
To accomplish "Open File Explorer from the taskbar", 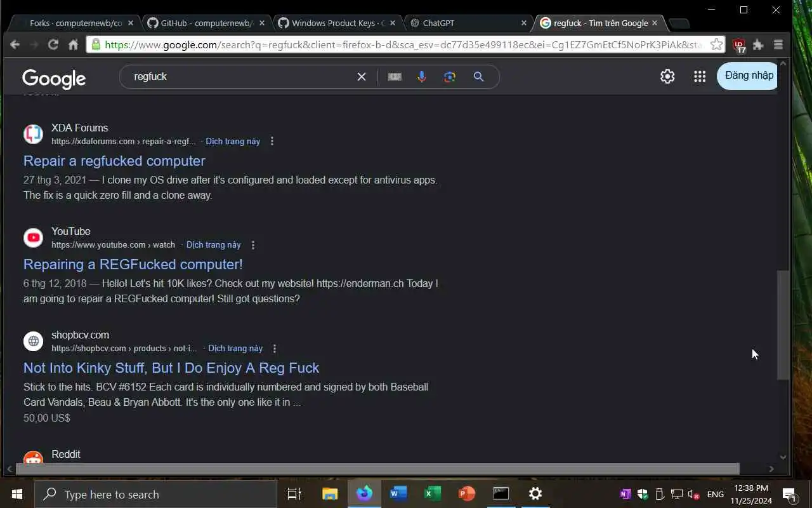I will [x=330, y=494].
